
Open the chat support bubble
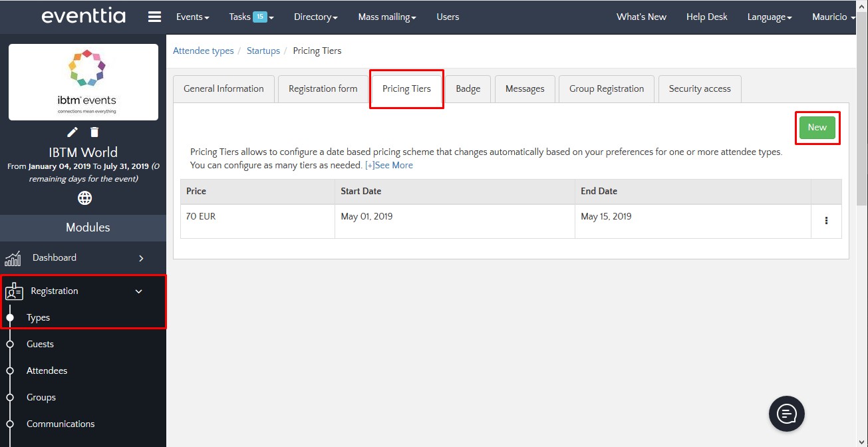786,414
